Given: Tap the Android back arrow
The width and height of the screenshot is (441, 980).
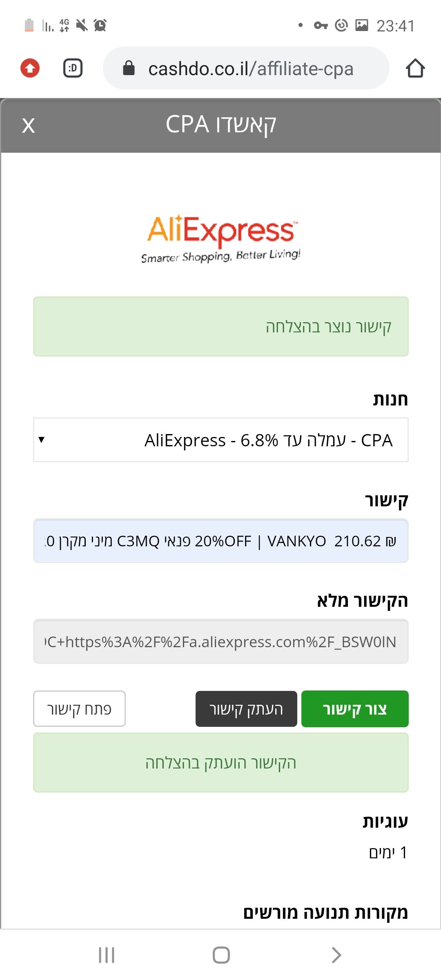Looking at the screenshot, I should [x=335, y=954].
